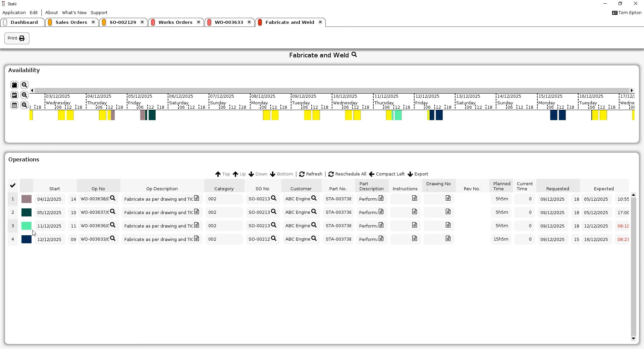Click the Down button above the table
This screenshot has height=349, width=644.
point(258,174)
